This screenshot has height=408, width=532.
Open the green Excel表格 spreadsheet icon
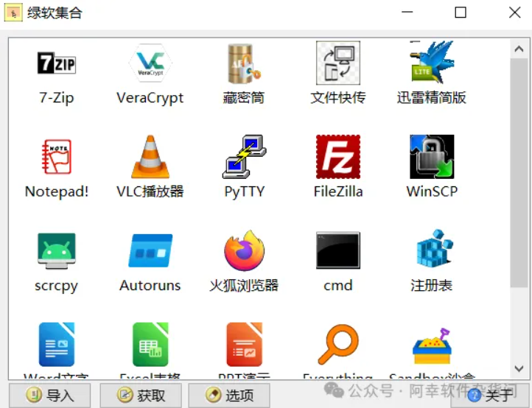(150, 345)
